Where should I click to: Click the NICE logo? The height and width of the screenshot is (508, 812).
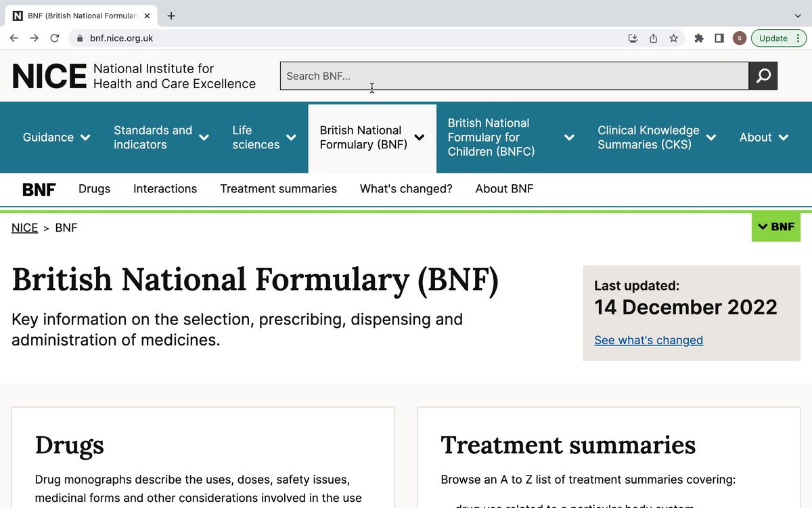click(134, 76)
